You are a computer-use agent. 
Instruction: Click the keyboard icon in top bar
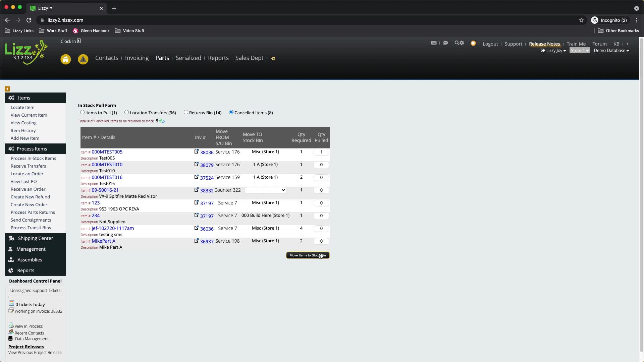click(x=434, y=43)
